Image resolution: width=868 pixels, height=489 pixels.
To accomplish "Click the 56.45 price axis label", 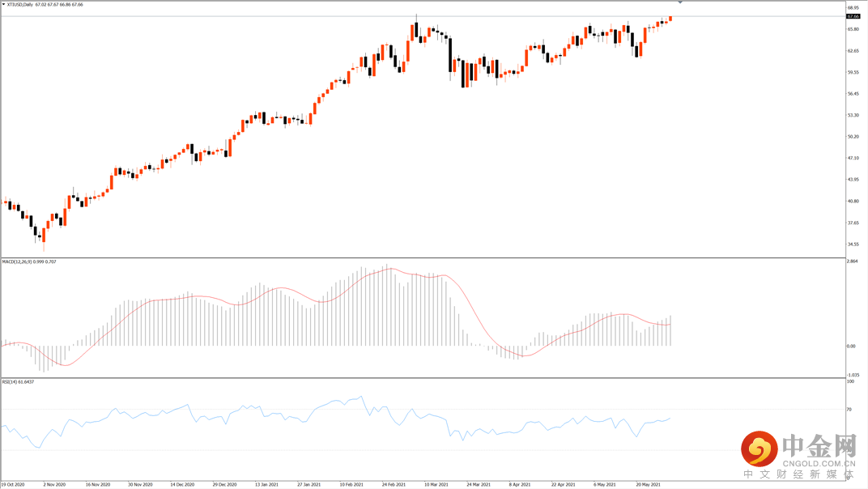I will [x=853, y=94].
